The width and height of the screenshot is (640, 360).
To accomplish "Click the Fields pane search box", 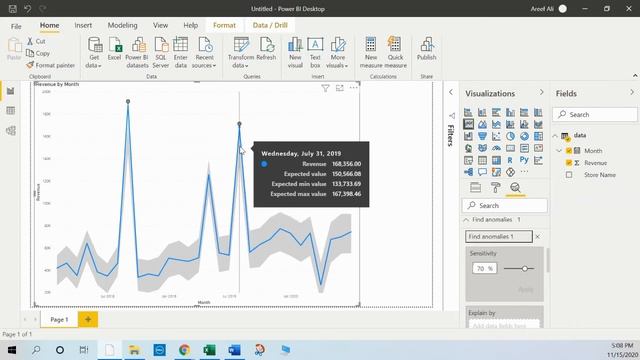I will tap(595, 115).
